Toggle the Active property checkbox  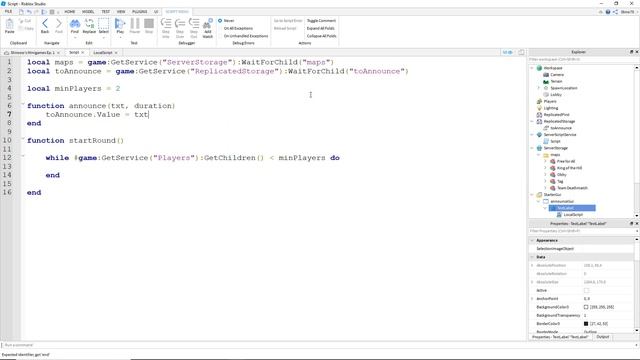587,290
